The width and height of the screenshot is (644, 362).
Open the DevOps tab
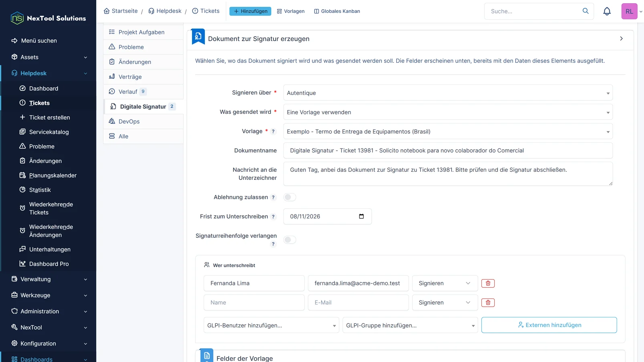pos(143,121)
